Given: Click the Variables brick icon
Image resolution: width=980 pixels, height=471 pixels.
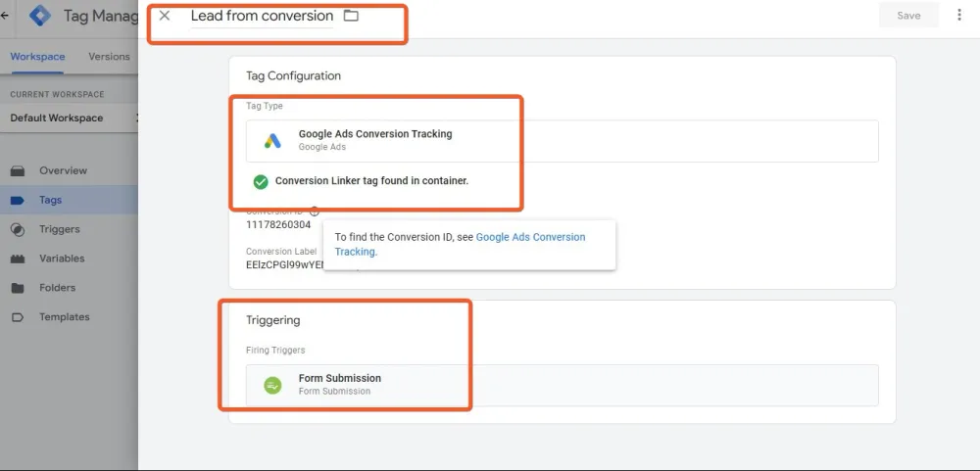Looking at the screenshot, I should point(18,259).
